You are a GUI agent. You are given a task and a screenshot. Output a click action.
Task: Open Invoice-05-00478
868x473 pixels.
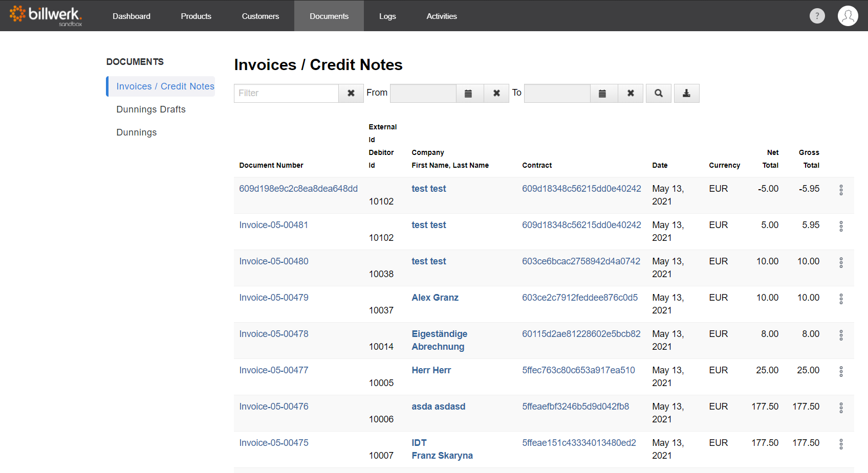pyautogui.click(x=274, y=334)
